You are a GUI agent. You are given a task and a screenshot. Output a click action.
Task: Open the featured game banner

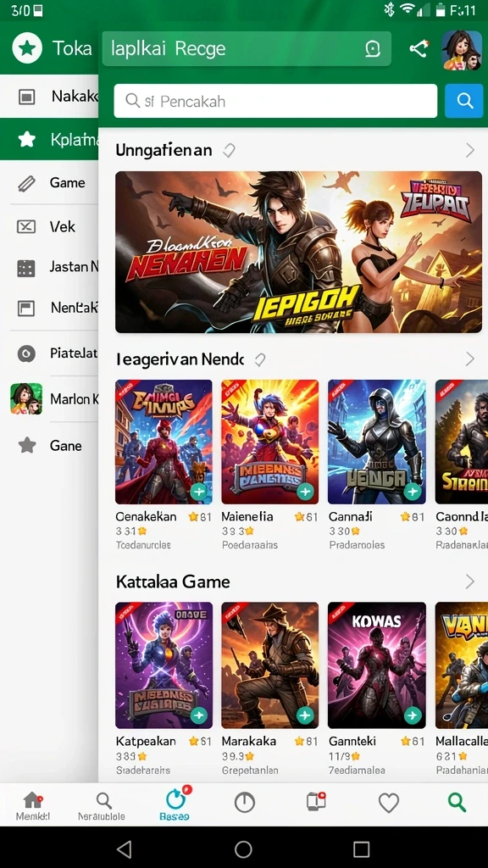[x=299, y=252]
